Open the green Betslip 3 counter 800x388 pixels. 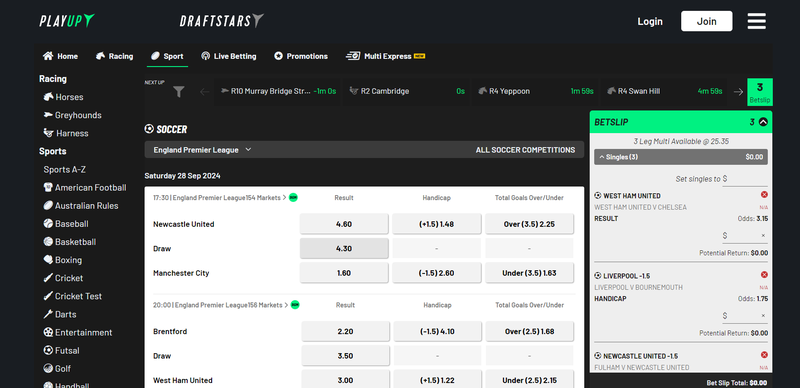pos(760,92)
